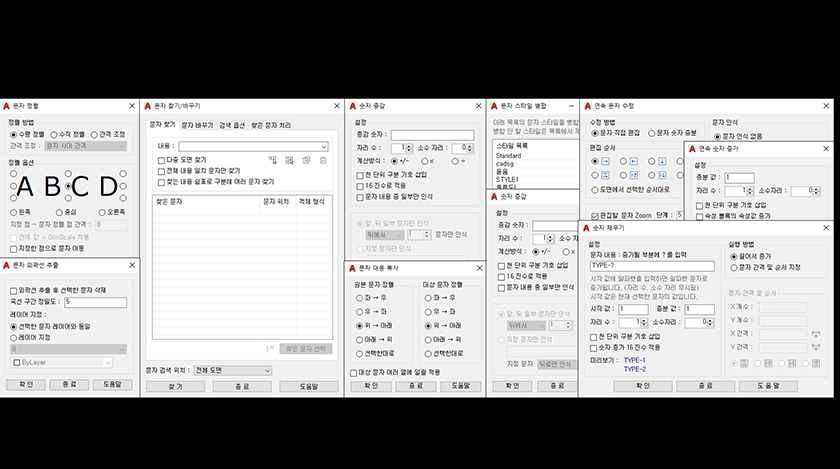840x469 pixels.
Task: Click AutoCAD logo in 문자 대응 복사 title bar
Action: pyautogui.click(x=352, y=268)
